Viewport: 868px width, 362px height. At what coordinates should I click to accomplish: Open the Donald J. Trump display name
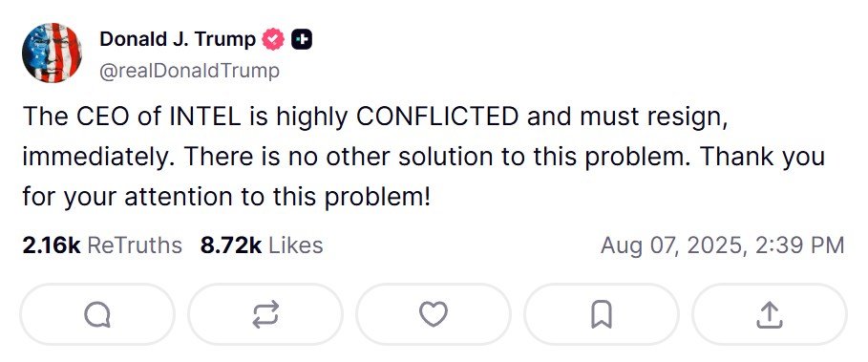tap(178, 39)
